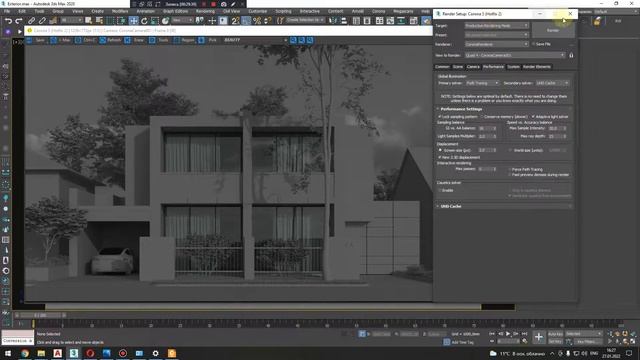Enable Fast preview denoise during render
This screenshot has height=360, width=640.
point(510,175)
